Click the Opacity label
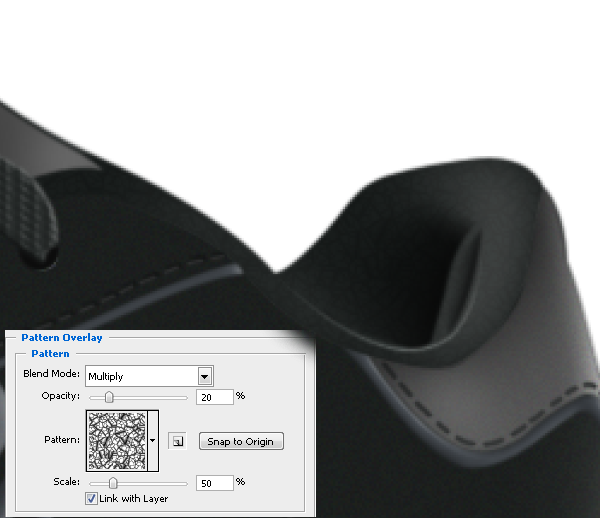This screenshot has height=518, width=600. (x=60, y=396)
